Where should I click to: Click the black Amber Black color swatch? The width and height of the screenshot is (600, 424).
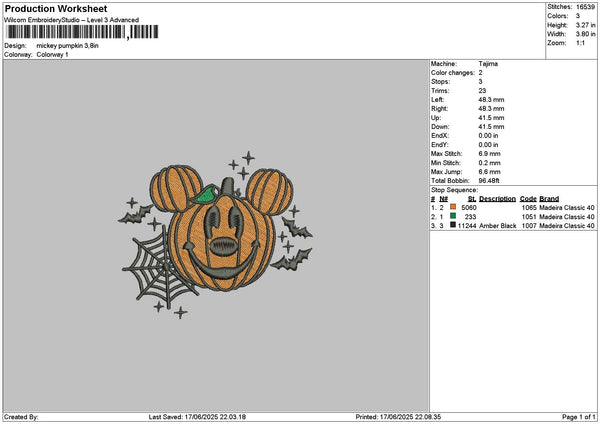click(x=453, y=225)
